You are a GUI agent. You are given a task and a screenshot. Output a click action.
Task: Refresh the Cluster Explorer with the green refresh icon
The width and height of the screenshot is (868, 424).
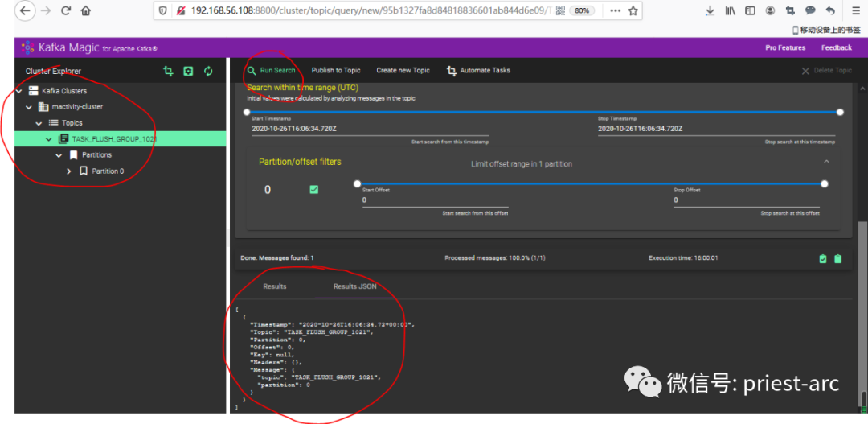208,71
